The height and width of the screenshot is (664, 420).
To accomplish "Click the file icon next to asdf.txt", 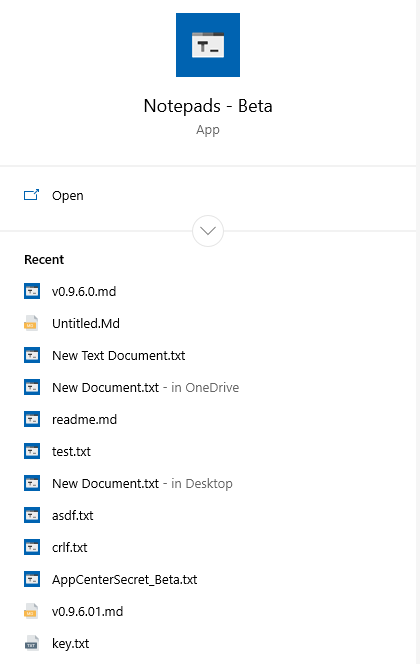I will pos(32,515).
